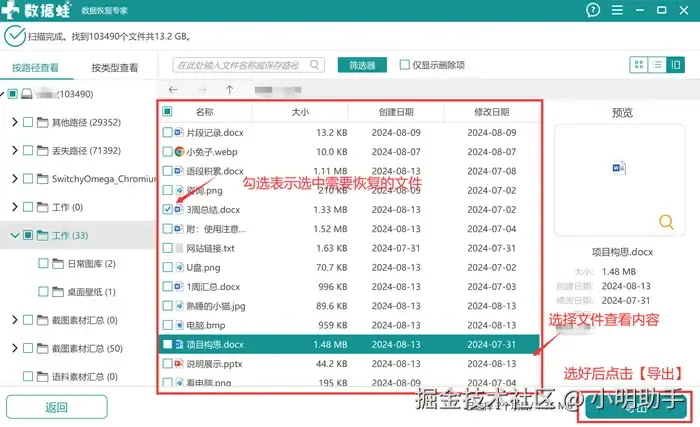Image resolution: width=700 pixels, height=427 pixels.
Task: Check the box for 网站链接.txt
Action: [x=167, y=248]
